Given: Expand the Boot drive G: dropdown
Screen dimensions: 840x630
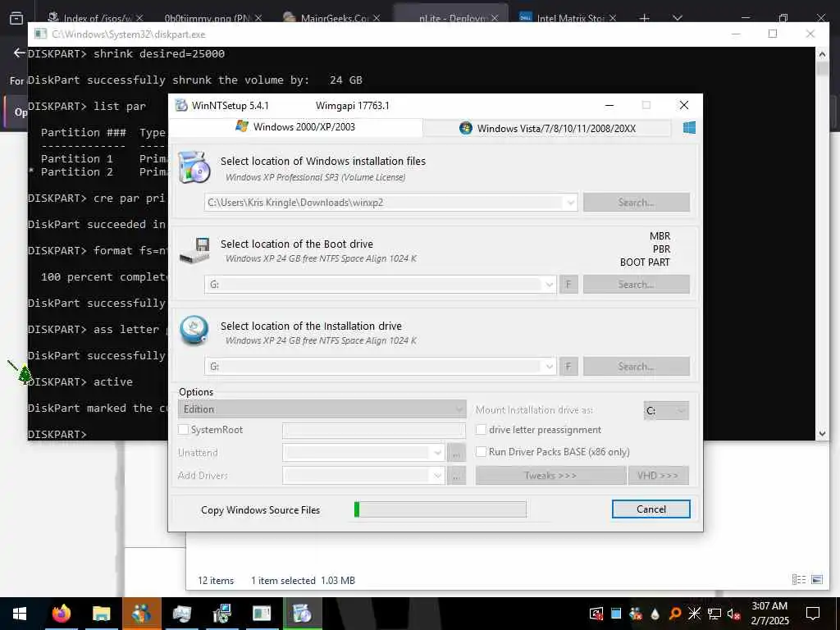Looking at the screenshot, I should coord(549,285).
